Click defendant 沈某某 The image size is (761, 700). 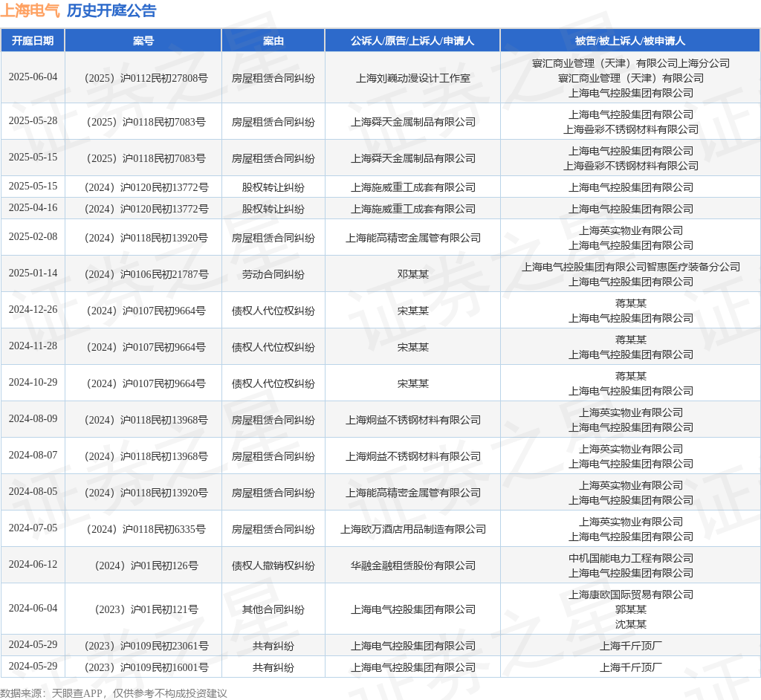click(x=631, y=625)
